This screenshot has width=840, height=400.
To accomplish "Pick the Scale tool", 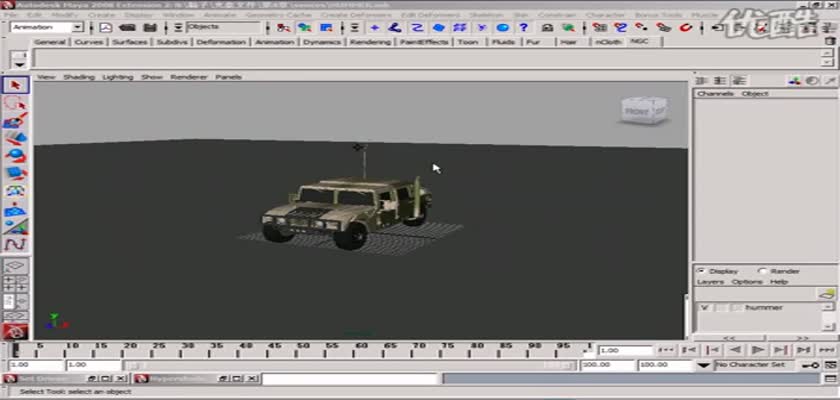I will coord(16,173).
